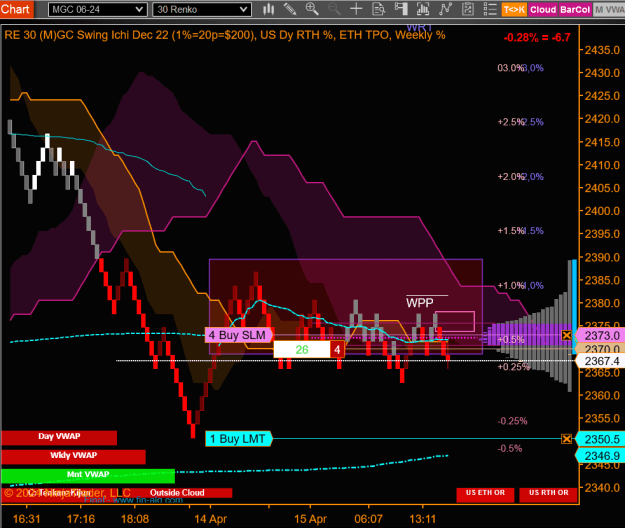Click the 2350.5 price marker on axis
The image size is (625, 528).
coord(601,439)
